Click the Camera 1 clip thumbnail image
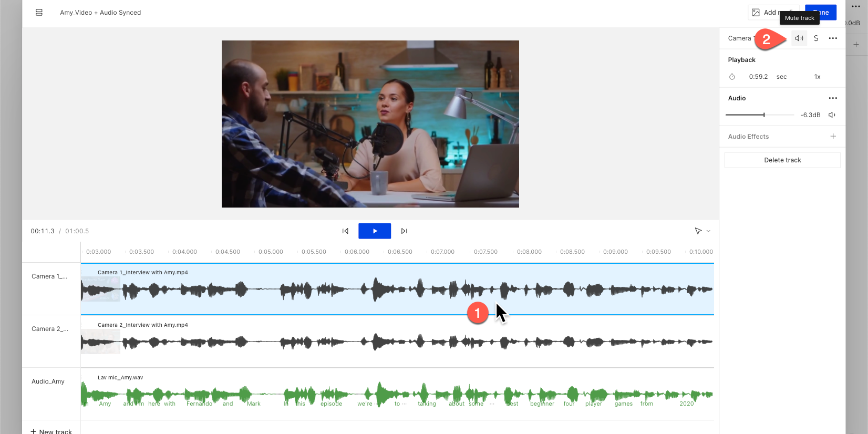The height and width of the screenshot is (434, 868). (x=101, y=289)
